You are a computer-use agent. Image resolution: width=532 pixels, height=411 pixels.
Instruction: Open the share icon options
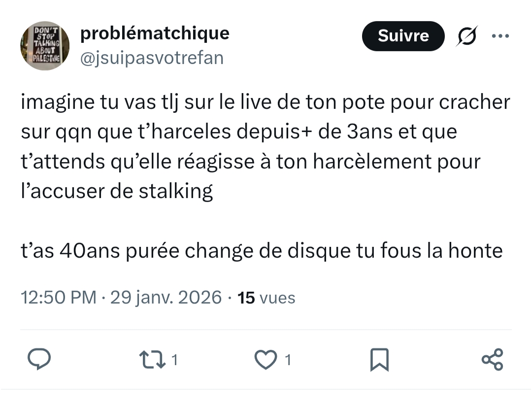(492, 359)
